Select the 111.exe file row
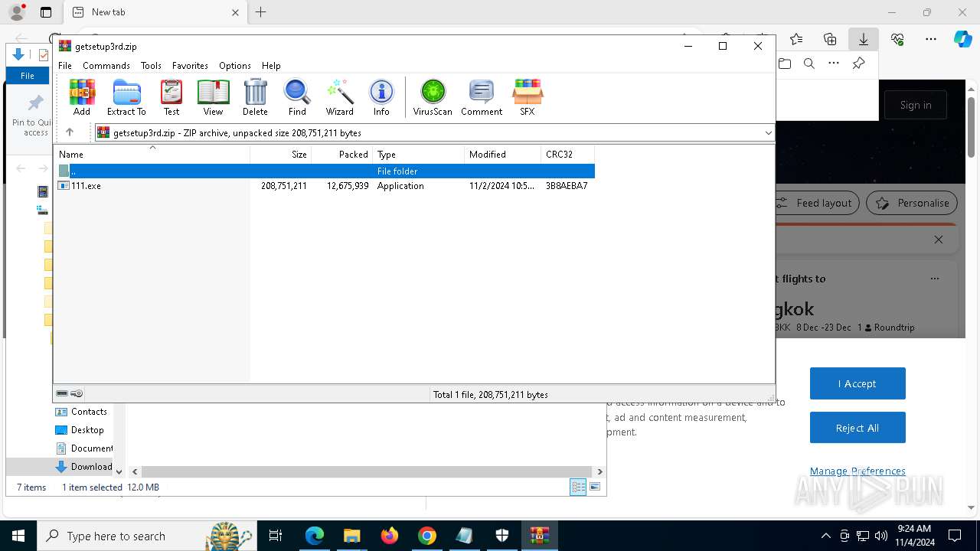The width and height of the screenshot is (980, 551). 325,186
